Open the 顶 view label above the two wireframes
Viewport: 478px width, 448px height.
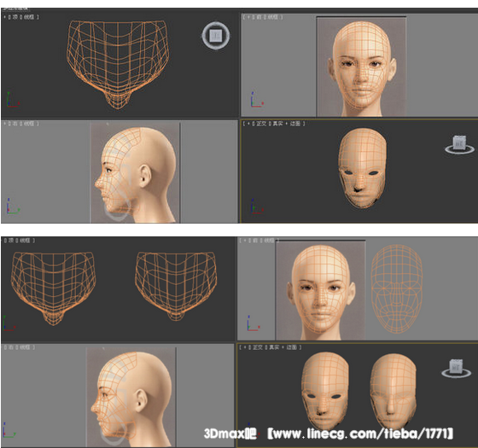[11, 241]
